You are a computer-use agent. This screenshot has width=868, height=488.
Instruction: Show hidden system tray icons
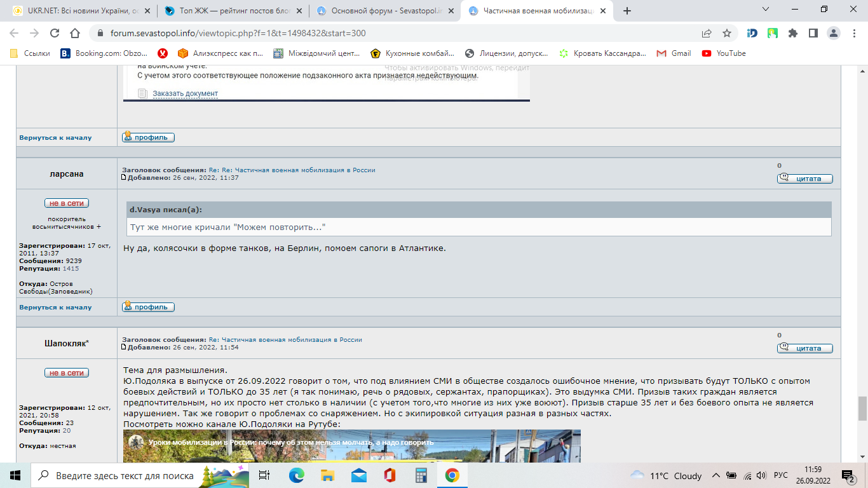coord(716,475)
